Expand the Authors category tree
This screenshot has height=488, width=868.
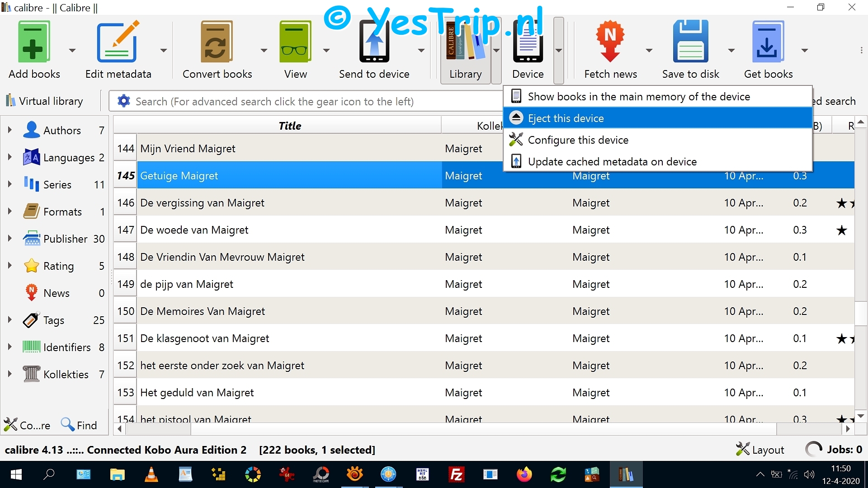9,130
